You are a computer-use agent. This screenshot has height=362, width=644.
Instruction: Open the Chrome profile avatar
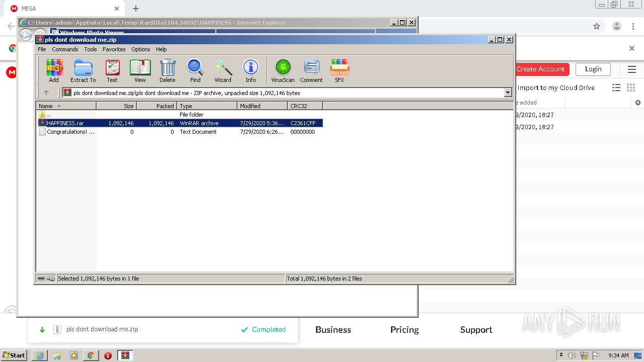(617, 26)
